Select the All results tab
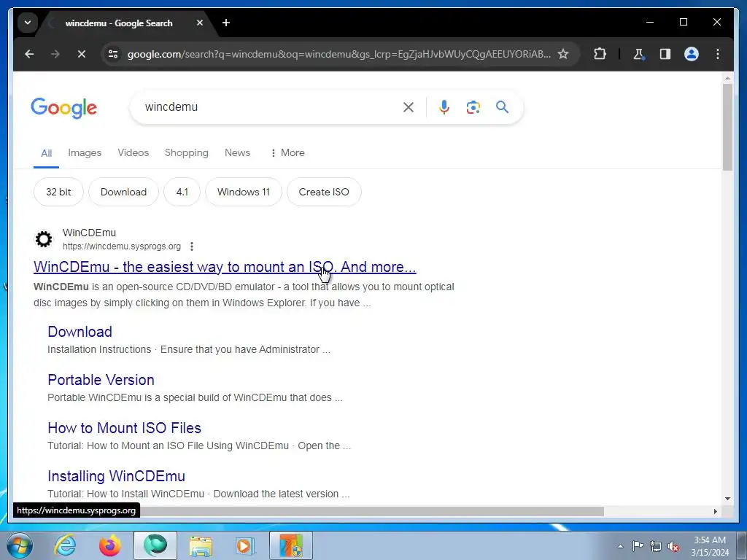This screenshot has width=747, height=560. 46,153
